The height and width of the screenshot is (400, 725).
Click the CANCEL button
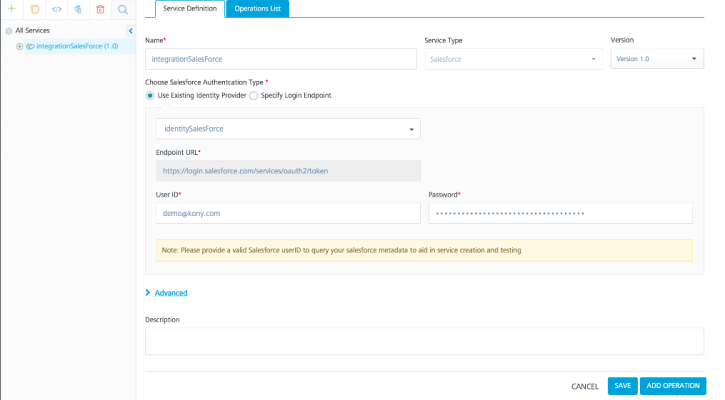coord(584,386)
